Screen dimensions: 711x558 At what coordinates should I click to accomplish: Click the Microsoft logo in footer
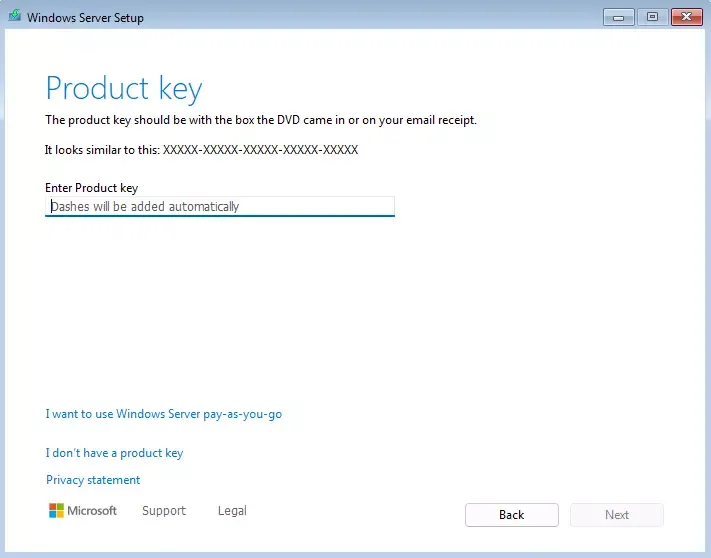click(83, 510)
